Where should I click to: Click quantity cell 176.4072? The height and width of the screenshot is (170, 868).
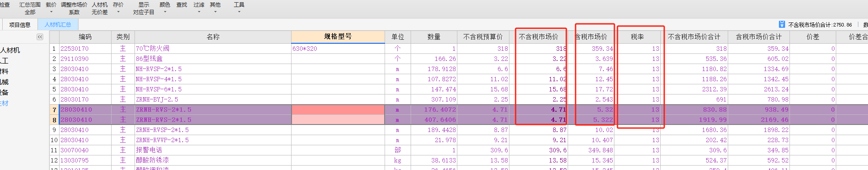click(x=434, y=110)
